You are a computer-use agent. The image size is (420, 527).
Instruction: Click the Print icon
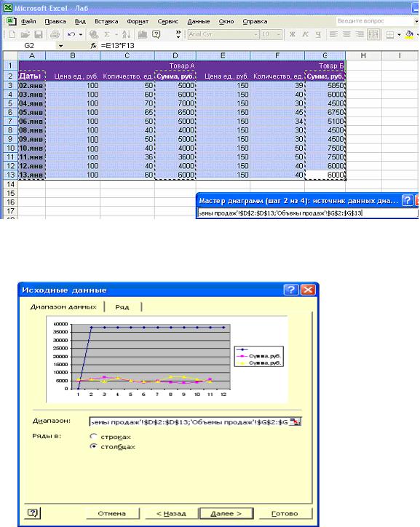[55, 34]
